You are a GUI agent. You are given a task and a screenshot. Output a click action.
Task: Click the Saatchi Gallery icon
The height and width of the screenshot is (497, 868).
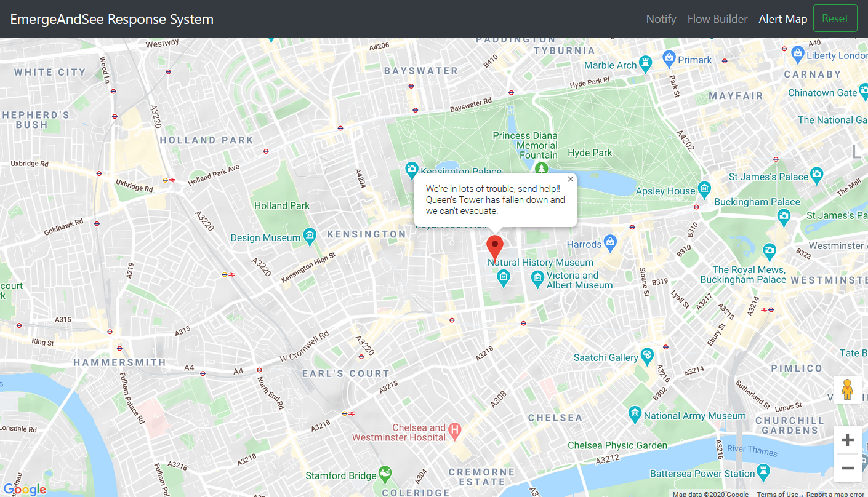[647, 354]
